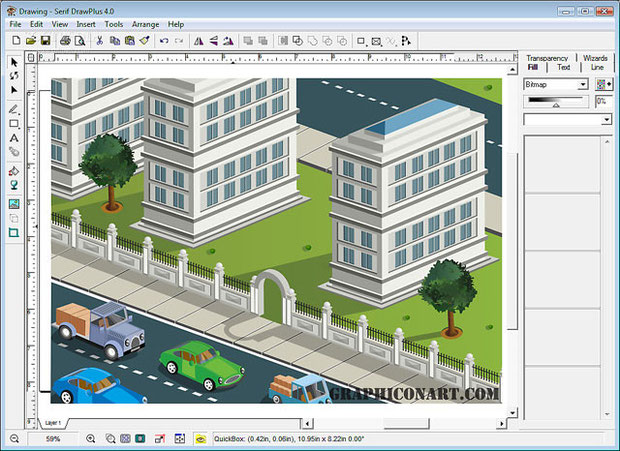620x451 pixels.
Task: Click the red scale icon in status bar
Action: (x=160, y=438)
